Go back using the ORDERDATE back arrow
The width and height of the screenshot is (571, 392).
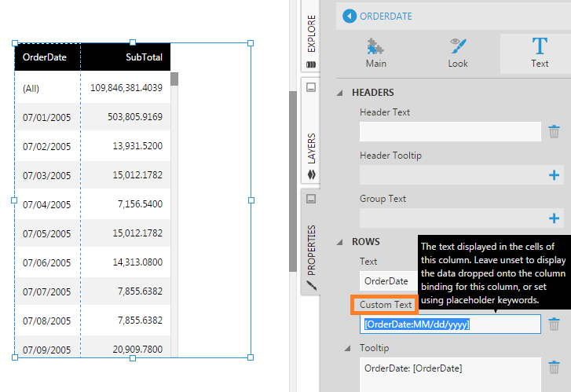[350, 16]
